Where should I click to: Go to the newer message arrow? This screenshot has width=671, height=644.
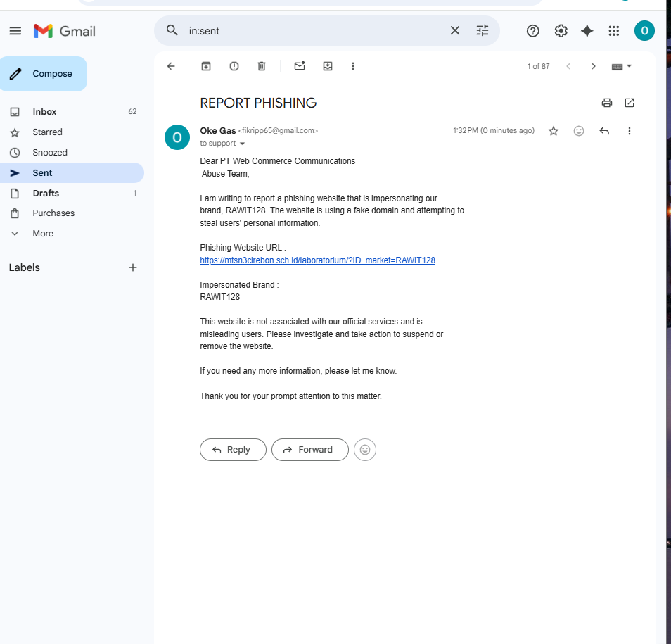click(x=568, y=66)
